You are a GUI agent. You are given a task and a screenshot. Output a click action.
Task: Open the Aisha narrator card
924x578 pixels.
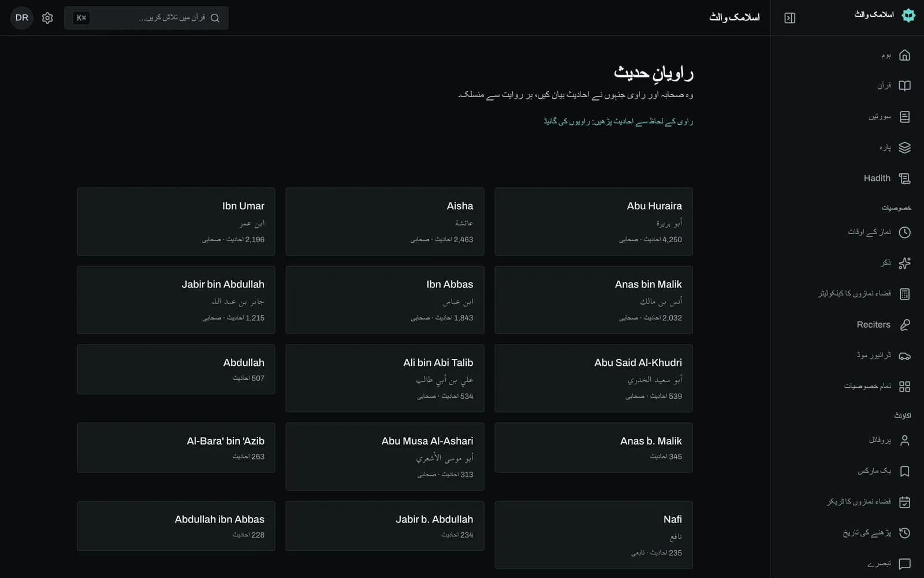pos(385,221)
